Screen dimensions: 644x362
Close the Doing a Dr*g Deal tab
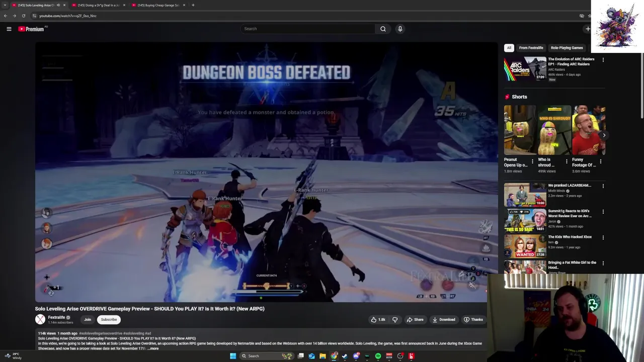click(124, 5)
